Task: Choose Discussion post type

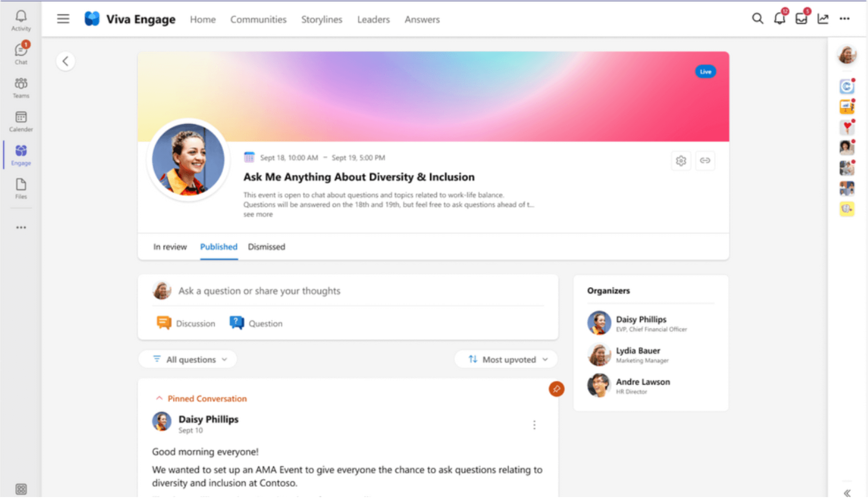Action: [x=186, y=323]
